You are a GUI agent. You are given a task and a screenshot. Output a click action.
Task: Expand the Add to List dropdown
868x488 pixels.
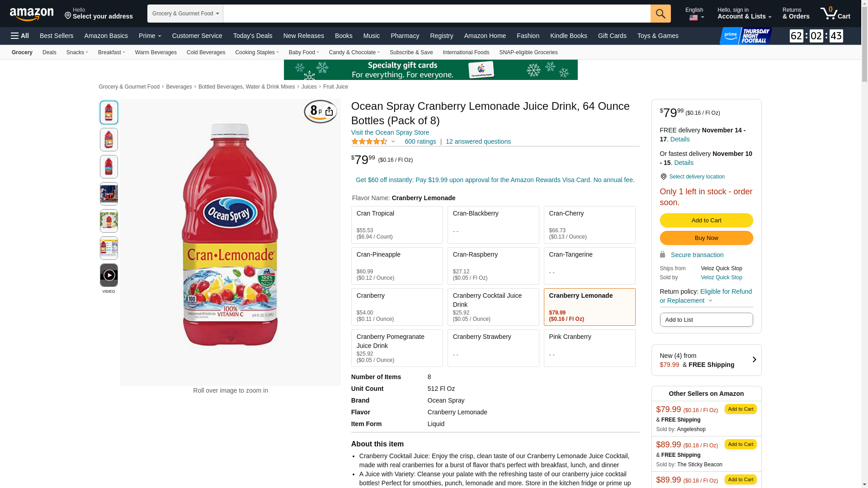click(x=706, y=320)
